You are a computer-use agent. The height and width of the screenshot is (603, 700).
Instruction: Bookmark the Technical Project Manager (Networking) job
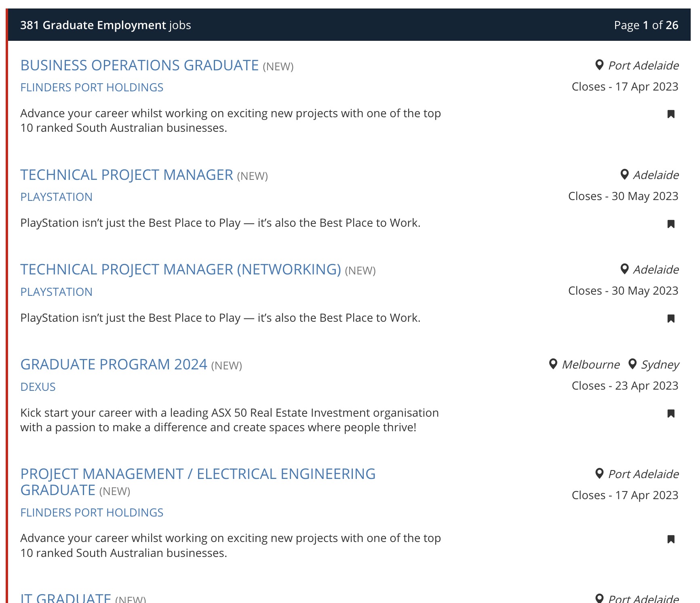(x=671, y=318)
